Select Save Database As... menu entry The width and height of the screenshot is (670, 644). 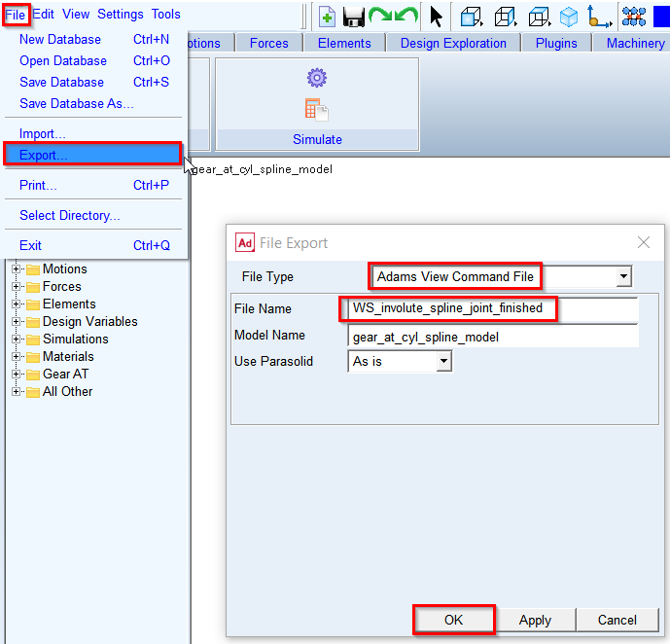point(77,103)
